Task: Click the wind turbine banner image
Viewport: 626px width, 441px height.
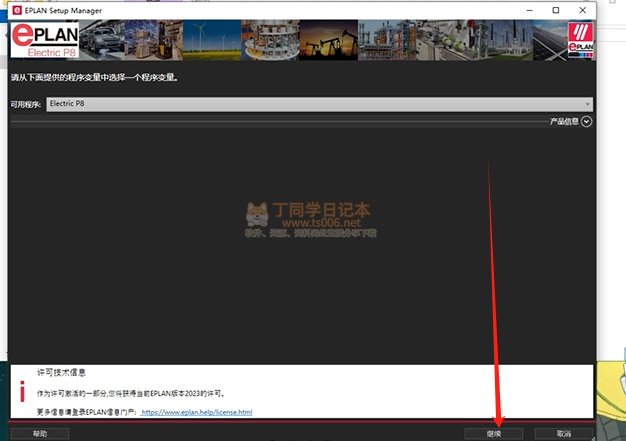Action: click(x=212, y=40)
